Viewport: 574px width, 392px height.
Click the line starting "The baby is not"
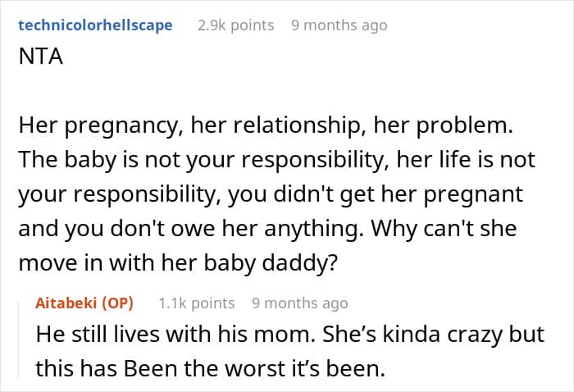[x=277, y=160]
